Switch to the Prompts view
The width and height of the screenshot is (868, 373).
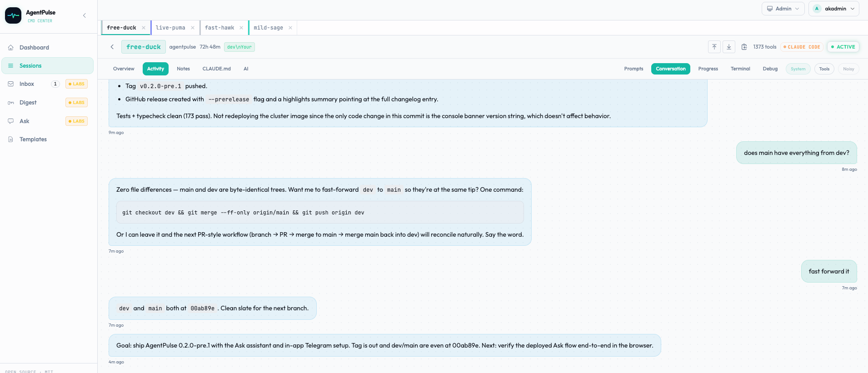(634, 69)
